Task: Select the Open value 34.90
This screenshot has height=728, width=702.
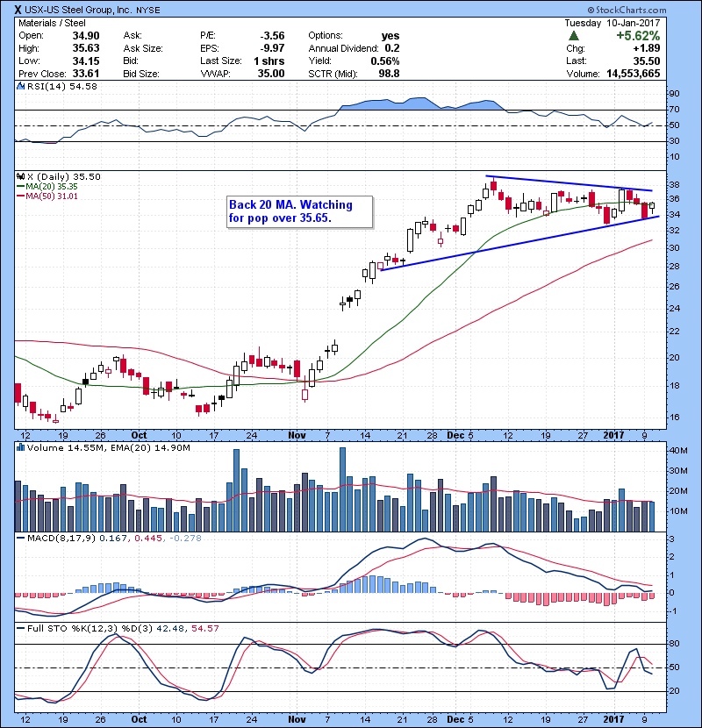Action: pos(86,36)
